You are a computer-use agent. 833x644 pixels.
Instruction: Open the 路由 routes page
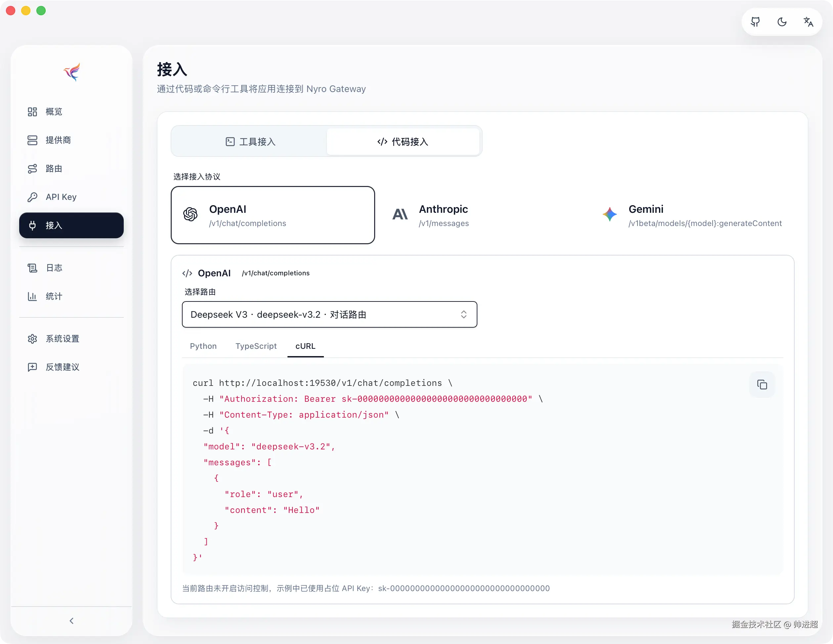click(53, 169)
